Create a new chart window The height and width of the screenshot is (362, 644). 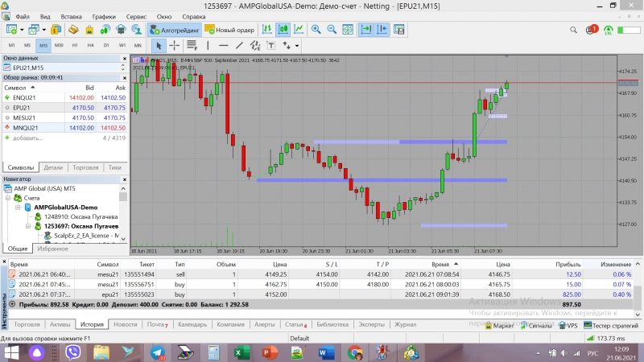tap(11, 30)
